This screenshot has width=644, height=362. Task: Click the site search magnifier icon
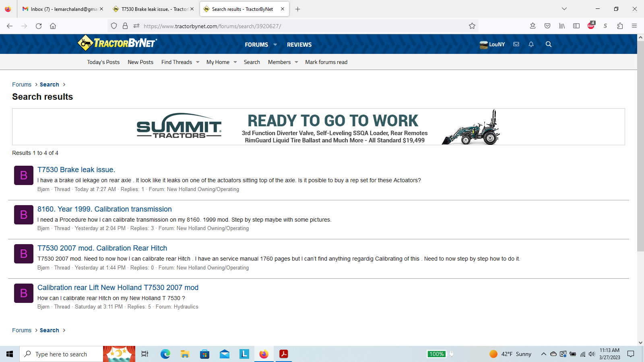click(548, 44)
